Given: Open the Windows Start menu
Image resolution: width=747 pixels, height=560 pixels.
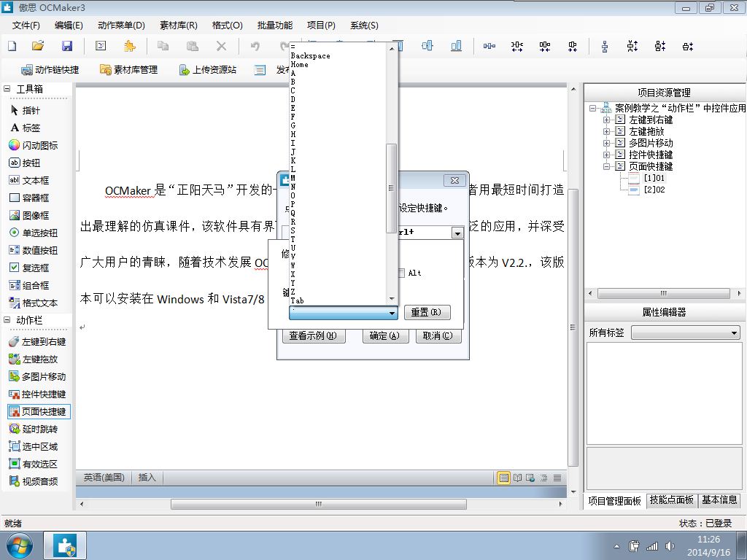Looking at the screenshot, I should 20,545.
